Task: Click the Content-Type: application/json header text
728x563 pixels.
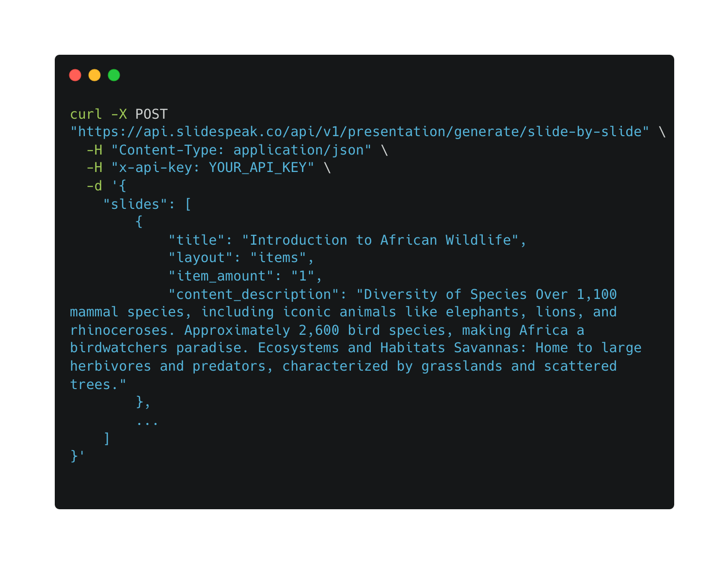Action: pos(241,150)
